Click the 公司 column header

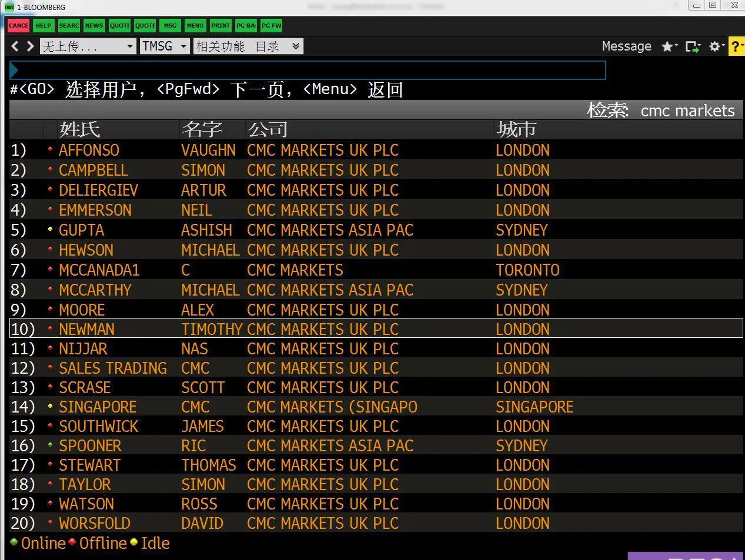click(x=268, y=129)
